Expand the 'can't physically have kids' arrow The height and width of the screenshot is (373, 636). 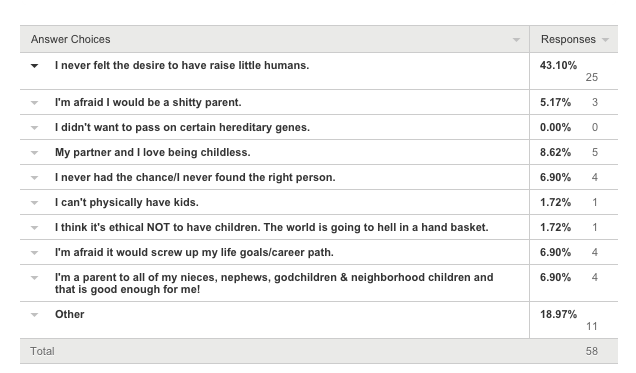(34, 203)
